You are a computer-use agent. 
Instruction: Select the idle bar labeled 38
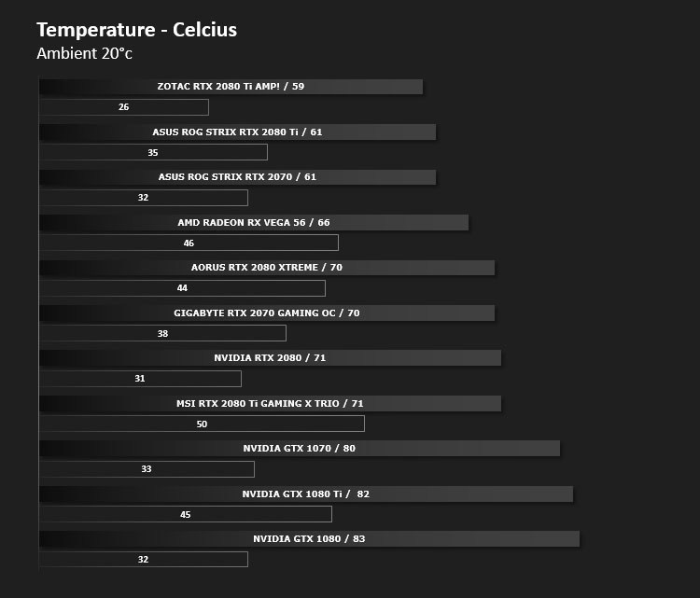(x=162, y=333)
